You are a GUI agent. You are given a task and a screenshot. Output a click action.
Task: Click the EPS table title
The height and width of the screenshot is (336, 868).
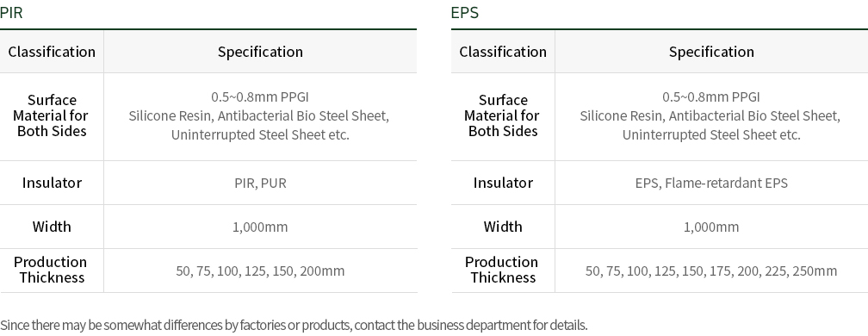464,13
